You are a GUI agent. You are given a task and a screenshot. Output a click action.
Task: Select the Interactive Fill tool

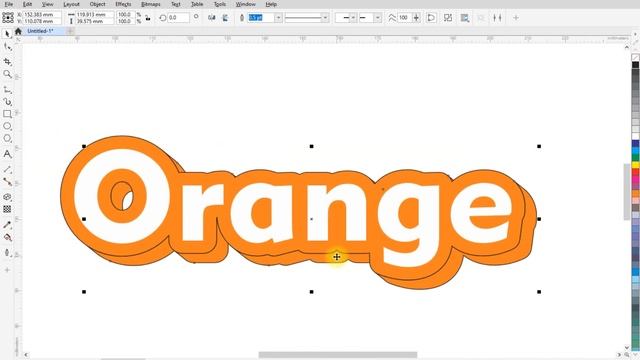point(7,237)
